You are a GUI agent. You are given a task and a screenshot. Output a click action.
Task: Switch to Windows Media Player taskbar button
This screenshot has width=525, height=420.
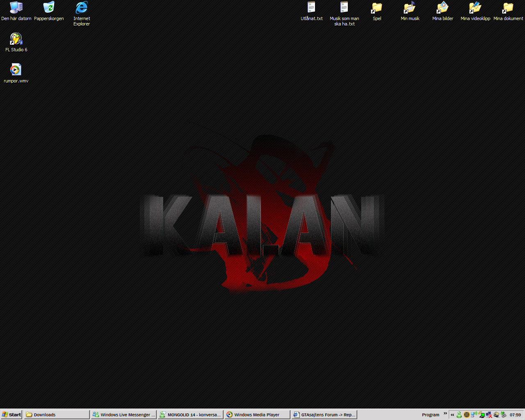[x=257, y=415]
